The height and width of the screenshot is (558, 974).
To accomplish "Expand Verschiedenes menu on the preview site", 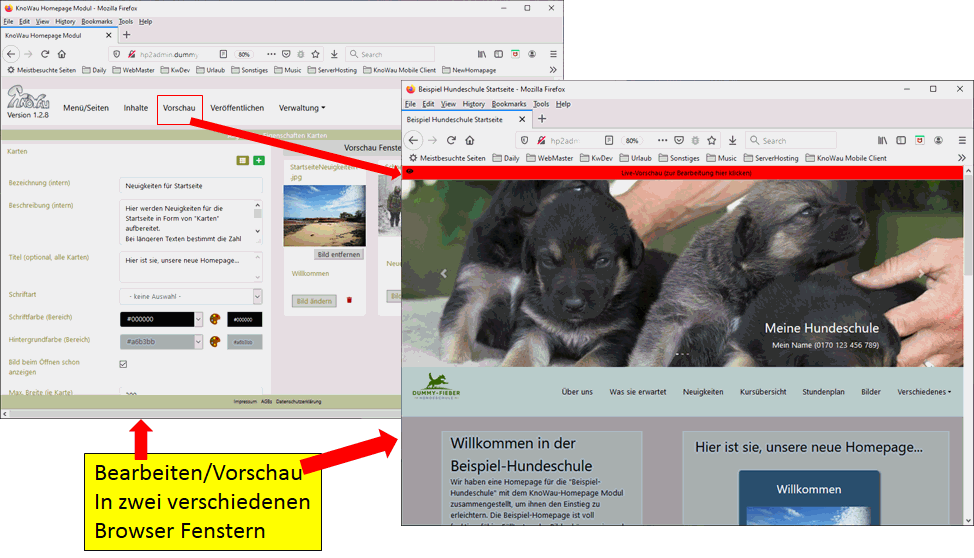I will pos(924,392).
